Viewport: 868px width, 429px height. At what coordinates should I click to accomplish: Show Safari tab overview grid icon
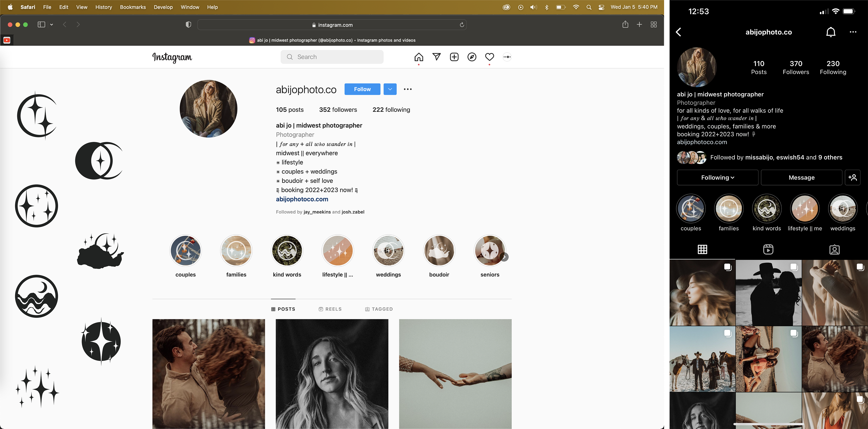point(653,25)
